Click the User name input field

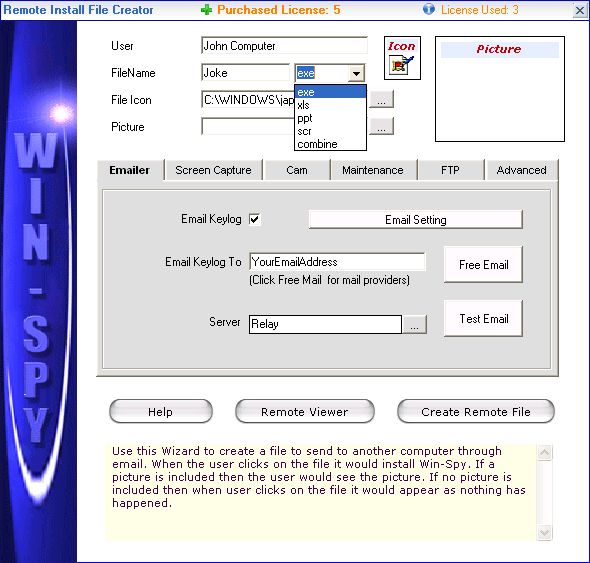coord(284,46)
